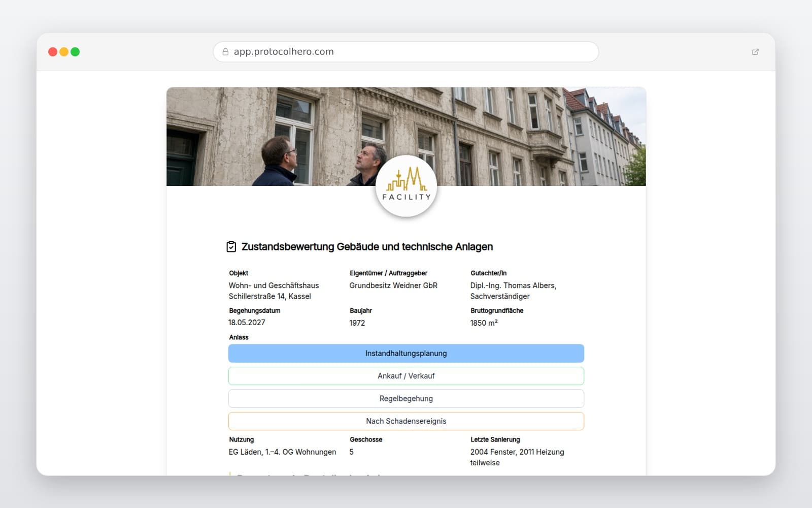812x508 pixels.
Task: Click the Begehungsdatum label
Action: tap(255, 311)
